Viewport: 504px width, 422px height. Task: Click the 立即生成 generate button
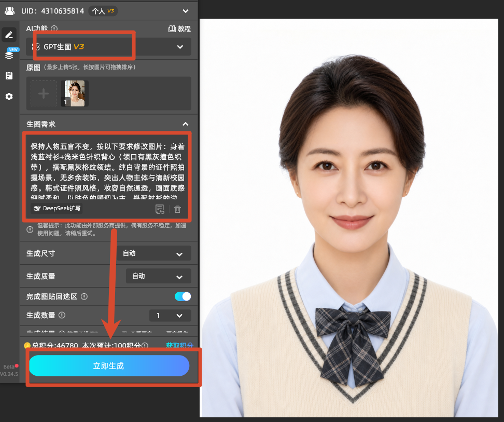109,366
